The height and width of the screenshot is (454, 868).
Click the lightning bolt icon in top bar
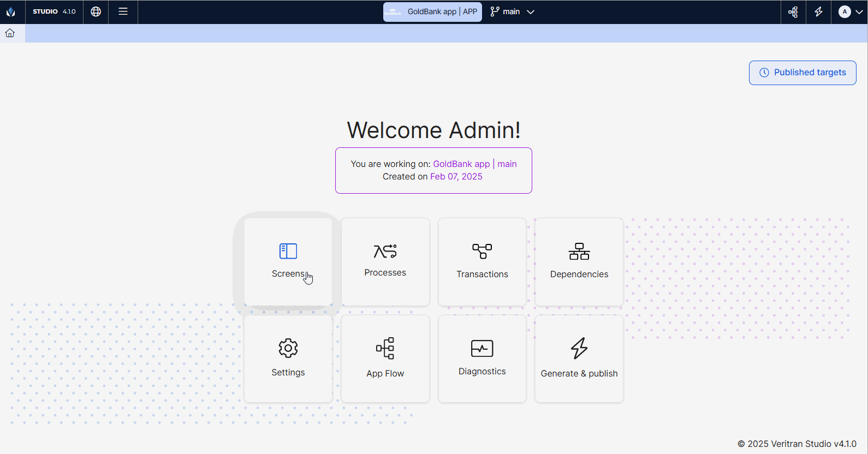click(x=818, y=11)
